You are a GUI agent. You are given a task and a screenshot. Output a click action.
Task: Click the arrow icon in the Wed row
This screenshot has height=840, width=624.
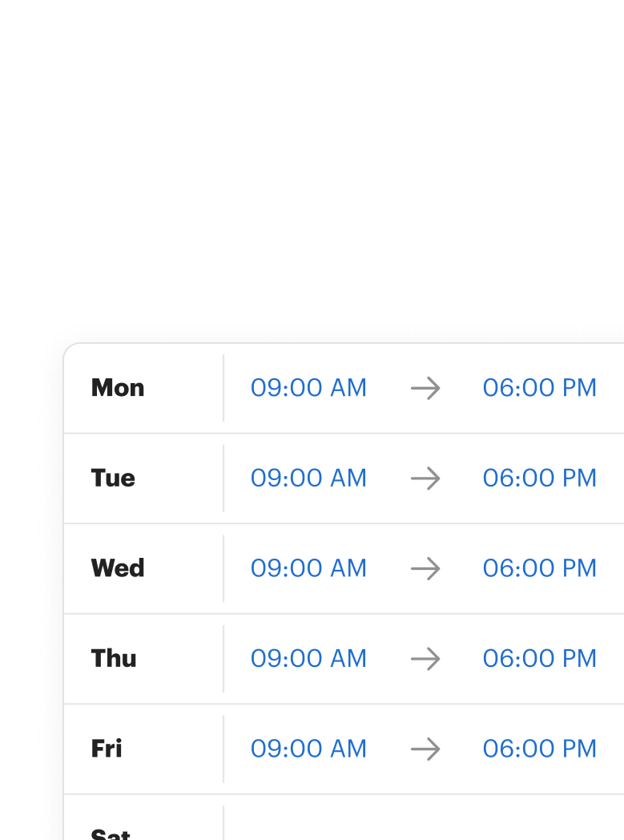(425, 569)
